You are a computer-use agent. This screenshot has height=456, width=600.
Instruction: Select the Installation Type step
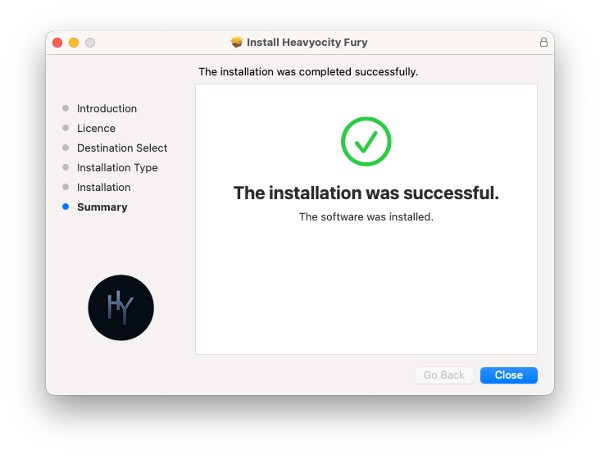(117, 168)
